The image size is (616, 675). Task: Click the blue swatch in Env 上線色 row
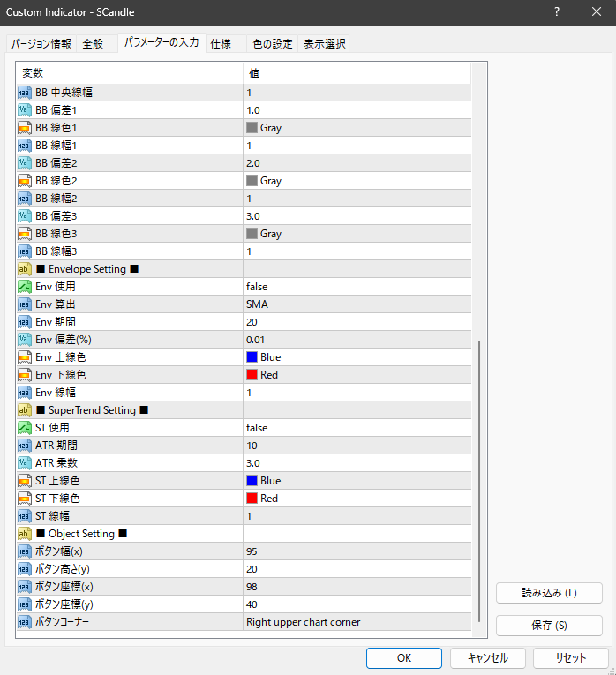(x=252, y=357)
